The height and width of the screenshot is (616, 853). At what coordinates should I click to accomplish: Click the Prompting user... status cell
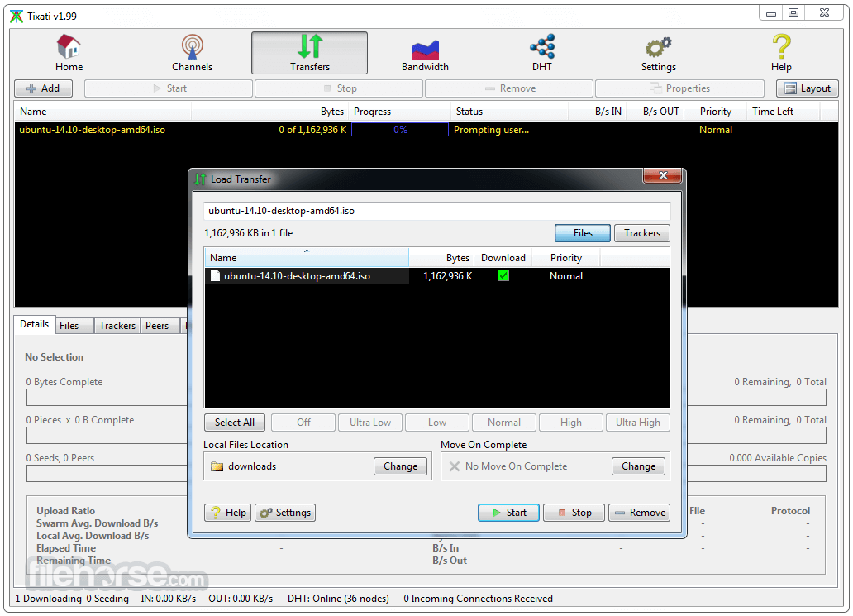tap(491, 130)
